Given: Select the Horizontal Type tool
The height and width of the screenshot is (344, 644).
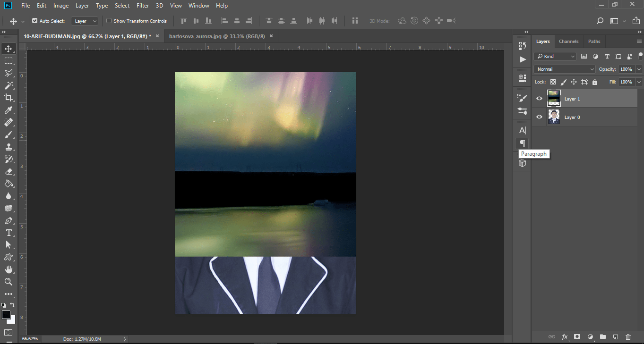Looking at the screenshot, I should 8,233.
